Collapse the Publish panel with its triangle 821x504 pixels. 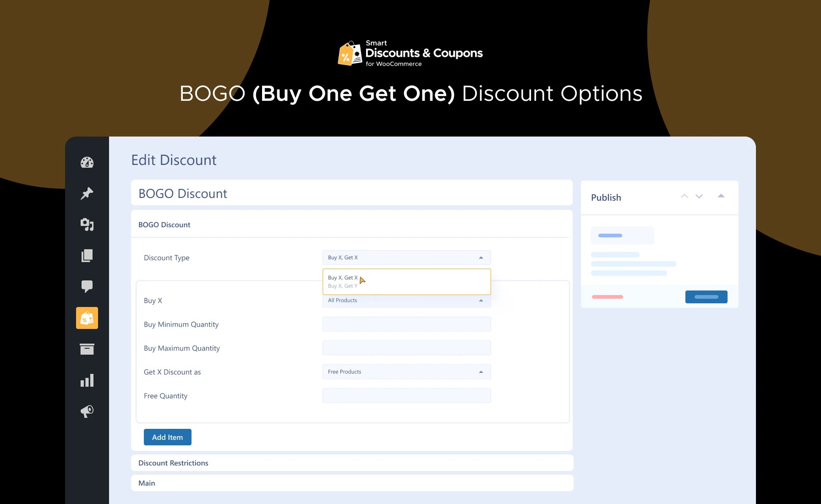click(x=721, y=196)
